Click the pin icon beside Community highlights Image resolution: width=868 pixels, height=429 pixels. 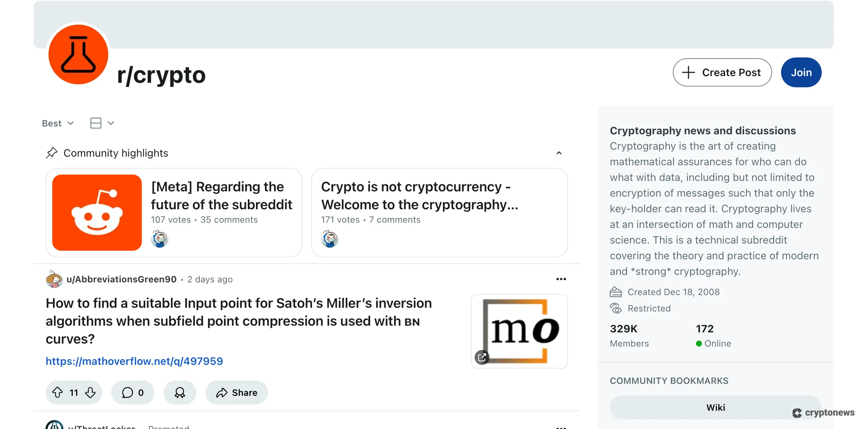coord(52,153)
